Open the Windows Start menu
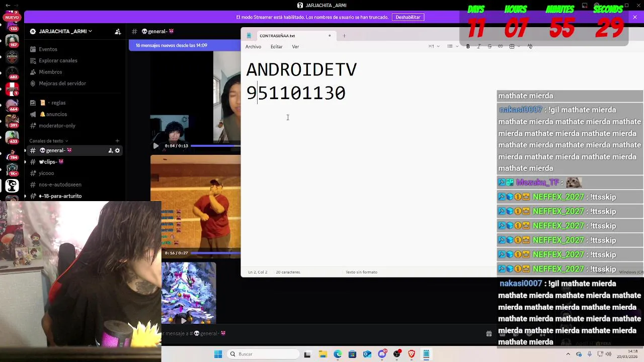This screenshot has width=644, height=362. 218,354
